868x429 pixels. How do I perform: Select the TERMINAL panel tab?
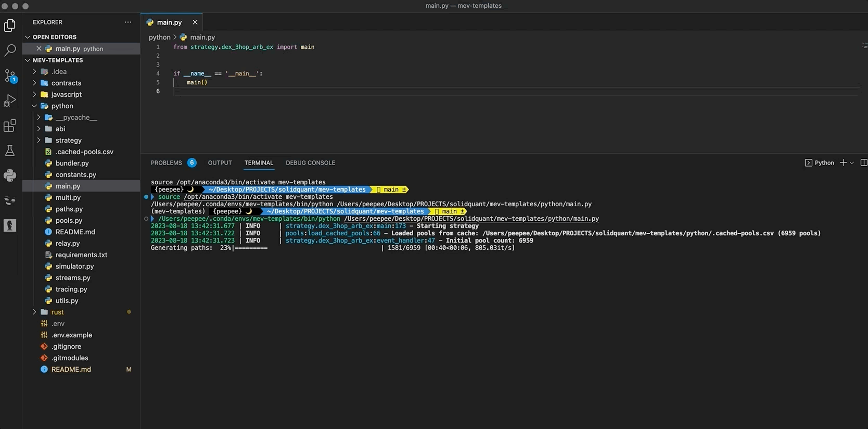click(259, 163)
